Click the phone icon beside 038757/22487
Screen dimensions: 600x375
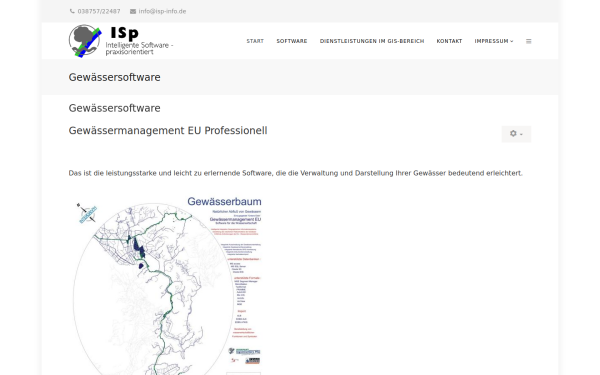pos(72,11)
